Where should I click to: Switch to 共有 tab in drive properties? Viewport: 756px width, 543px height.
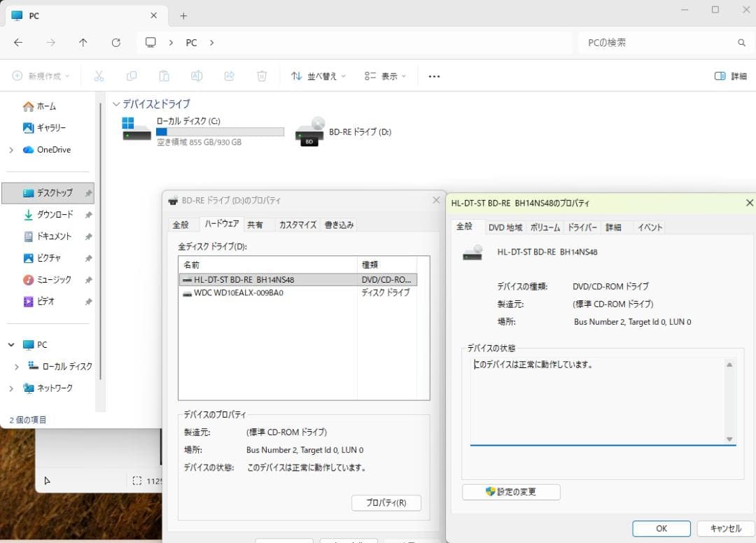tap(255, 225)
